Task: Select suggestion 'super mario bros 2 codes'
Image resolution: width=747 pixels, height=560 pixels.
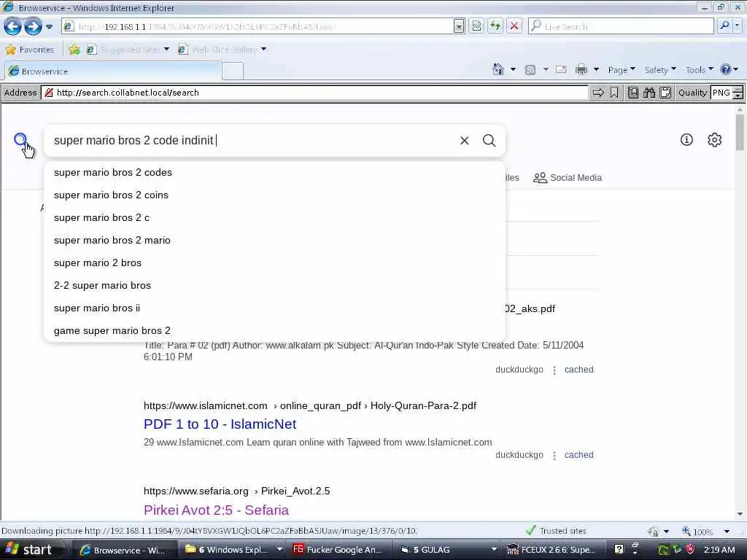Action: point(274,172)
